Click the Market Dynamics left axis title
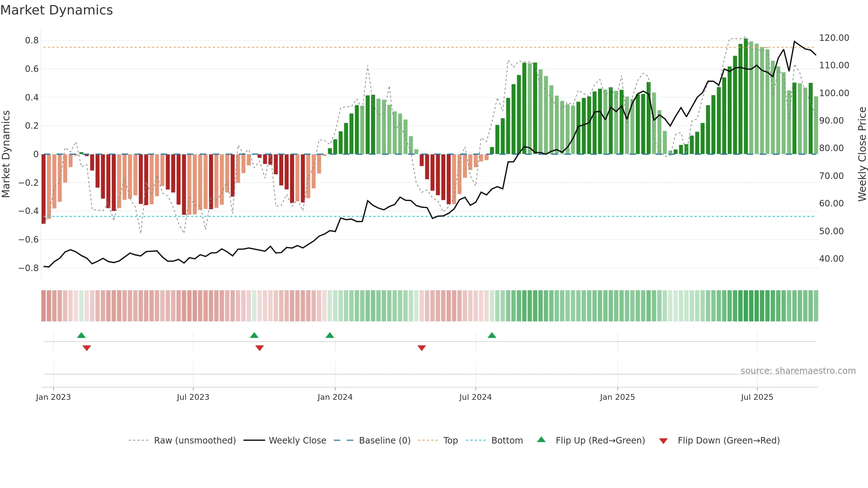This screenshot has height=488, width=868. click(6, 154)
